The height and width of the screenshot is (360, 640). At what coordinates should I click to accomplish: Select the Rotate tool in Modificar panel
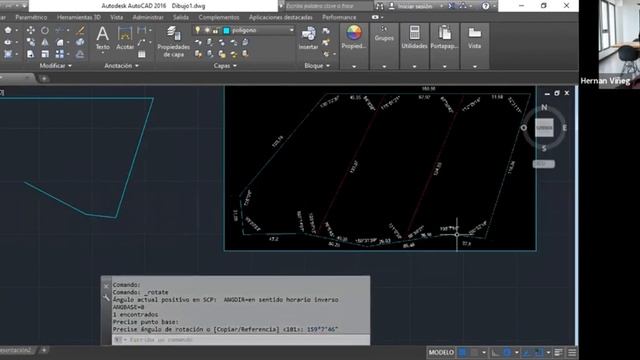click(45, 30)
